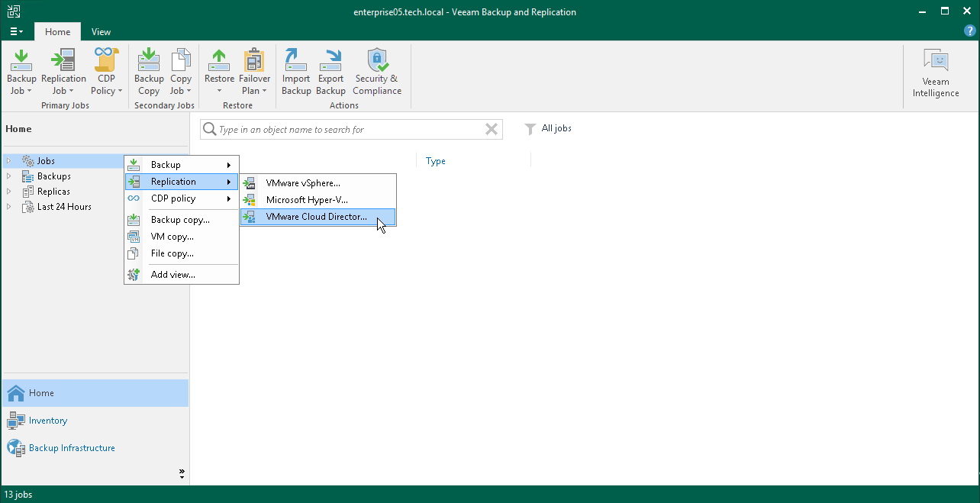Open Replication Job dropdown arrow

click(x=72, y=91)
